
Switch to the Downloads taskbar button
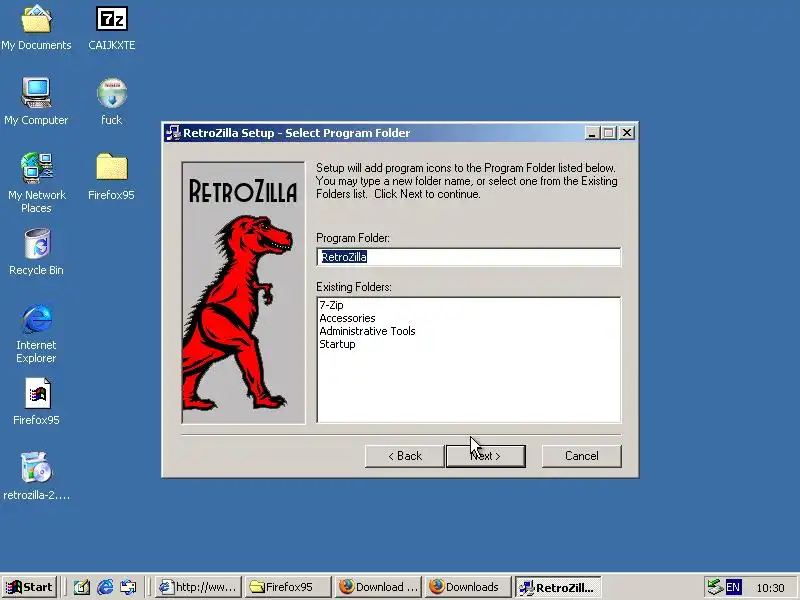pyautogui.click(x=468, y=587)
